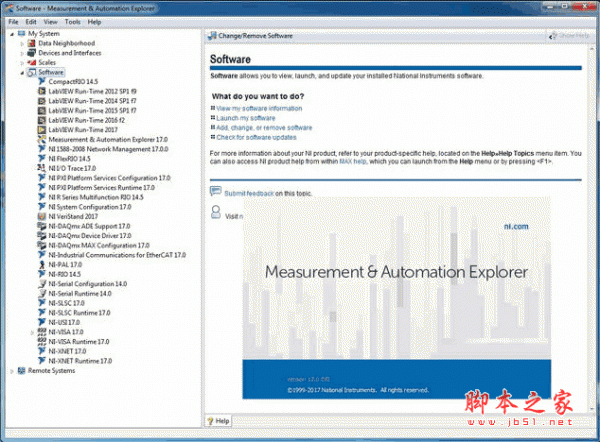Expand the Remote Systems node
The height and width of the screenshot is (442, 600).
click(12, 371)
